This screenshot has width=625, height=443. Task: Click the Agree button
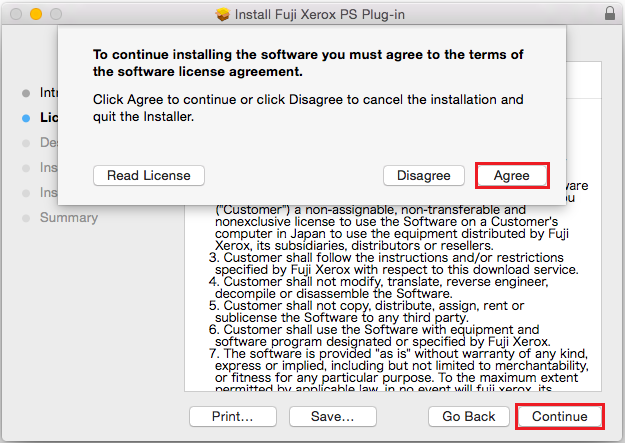point(512,175)
